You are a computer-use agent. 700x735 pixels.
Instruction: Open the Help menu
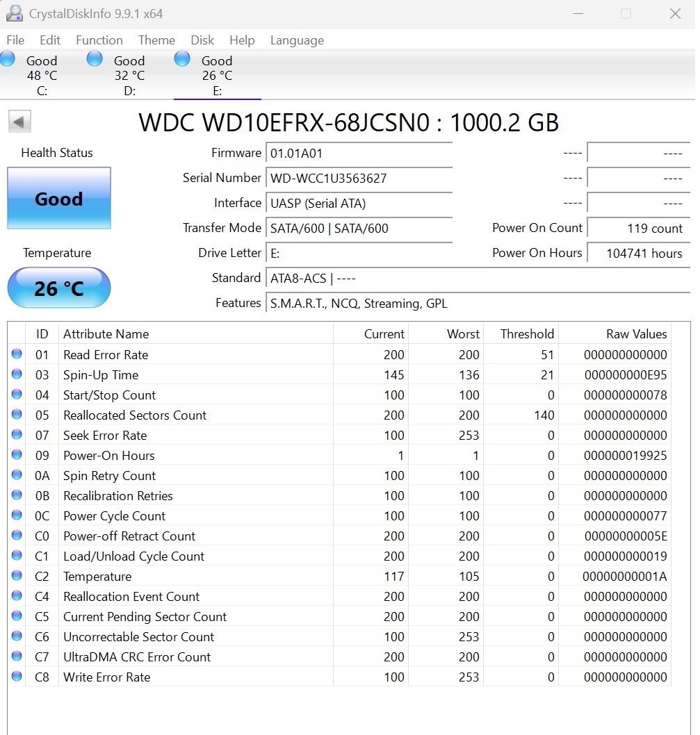tap(242, 40)
